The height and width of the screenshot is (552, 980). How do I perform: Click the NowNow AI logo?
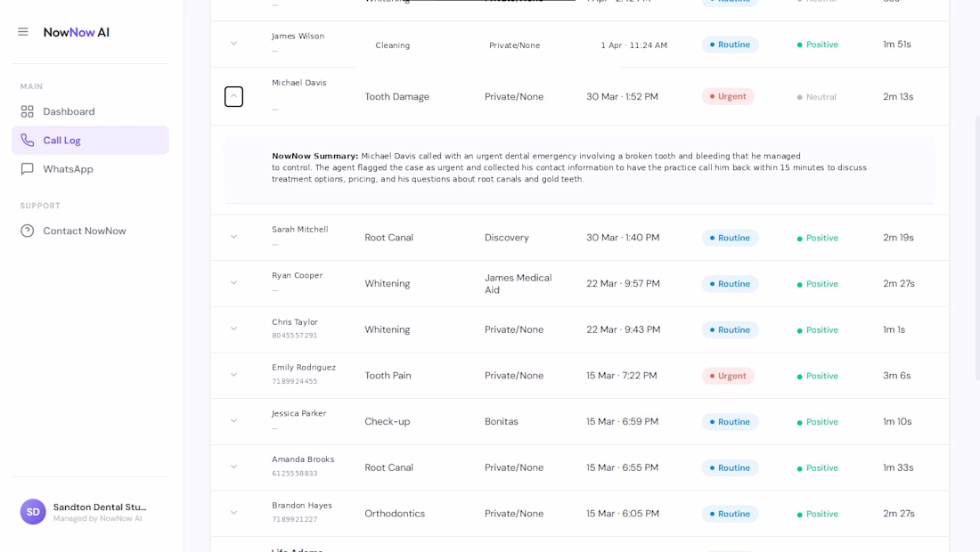77,32
